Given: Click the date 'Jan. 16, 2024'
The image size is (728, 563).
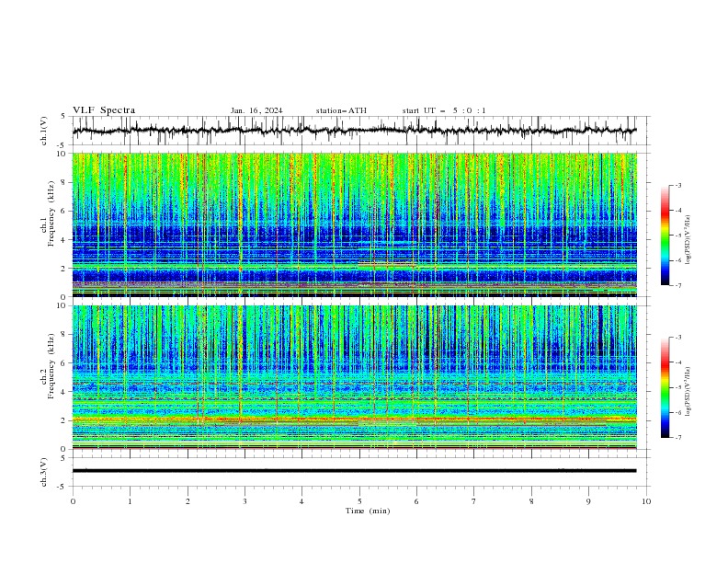Looking at the screenshot, I should [x=256, y=110].
